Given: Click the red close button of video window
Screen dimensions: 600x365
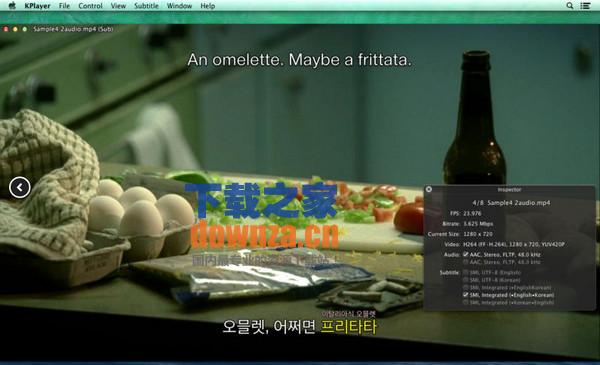Looking at the screenshot, I should pyautogui.click(x=6, y=29).
